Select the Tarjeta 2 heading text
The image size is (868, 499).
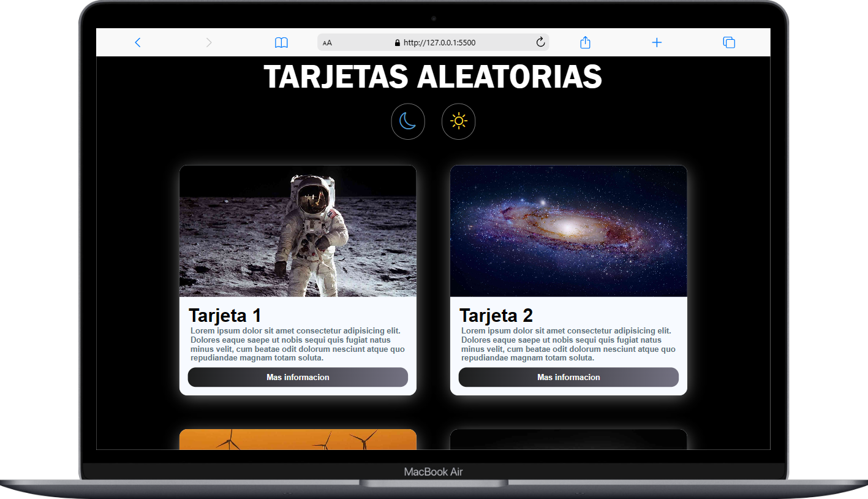tap(496, 315)
